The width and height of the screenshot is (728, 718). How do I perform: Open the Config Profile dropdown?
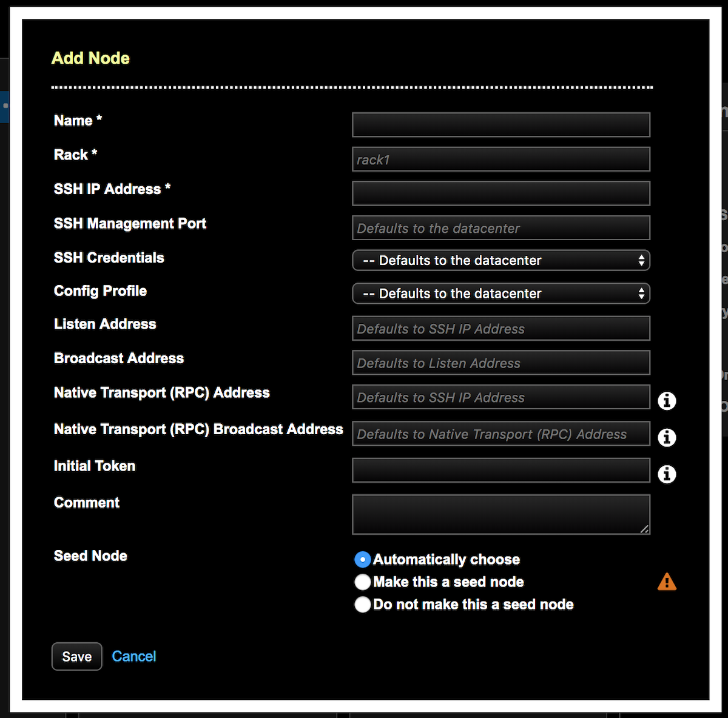coord(500,294)
